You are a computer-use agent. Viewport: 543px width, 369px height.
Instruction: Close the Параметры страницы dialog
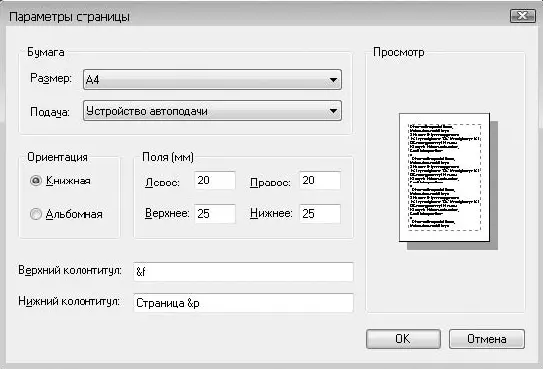pos(523,16)
